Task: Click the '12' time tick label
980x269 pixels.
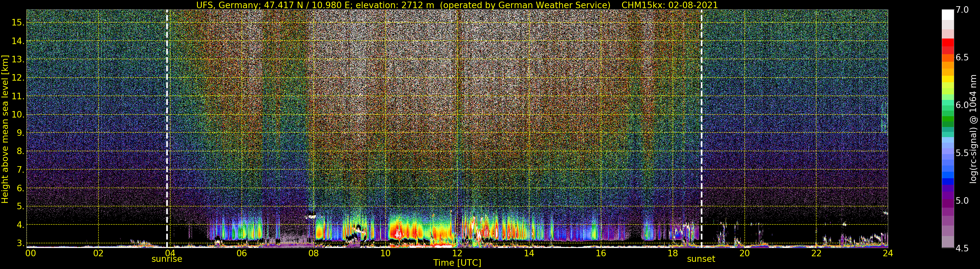Action: point(457,253)
